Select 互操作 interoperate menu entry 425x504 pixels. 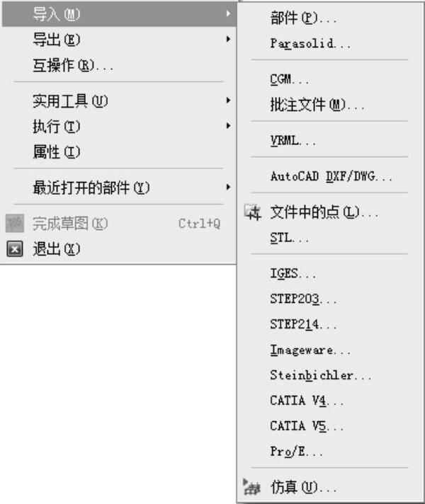tap(73, 66)
